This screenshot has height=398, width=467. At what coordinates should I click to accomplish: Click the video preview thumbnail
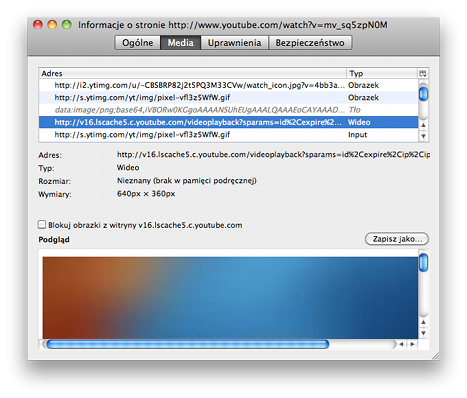[x=230, y=298]
